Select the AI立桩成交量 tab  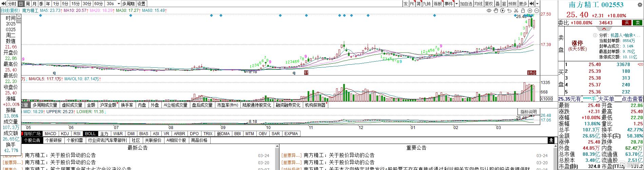click(176, 105)
